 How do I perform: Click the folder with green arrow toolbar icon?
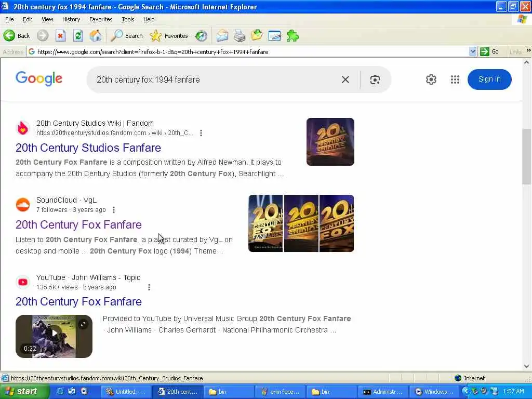point(257,36)
